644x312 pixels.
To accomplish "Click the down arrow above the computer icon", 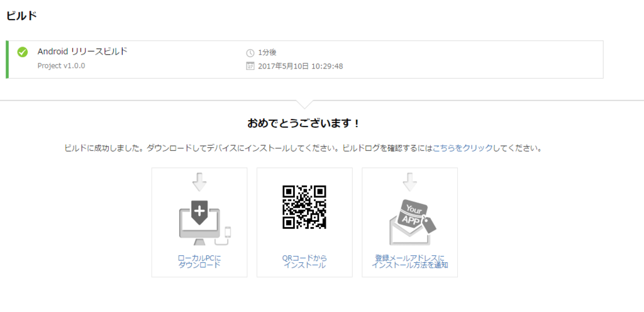I will tap(199, 182).
